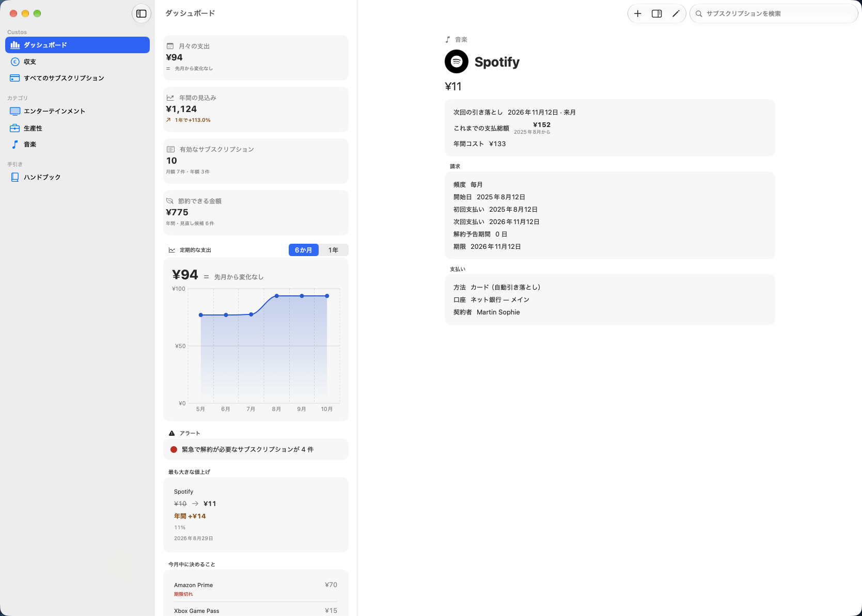
Task: Click the credit card icon for all subscriptions
Action: pyautogui.click(x=15, y=78)
